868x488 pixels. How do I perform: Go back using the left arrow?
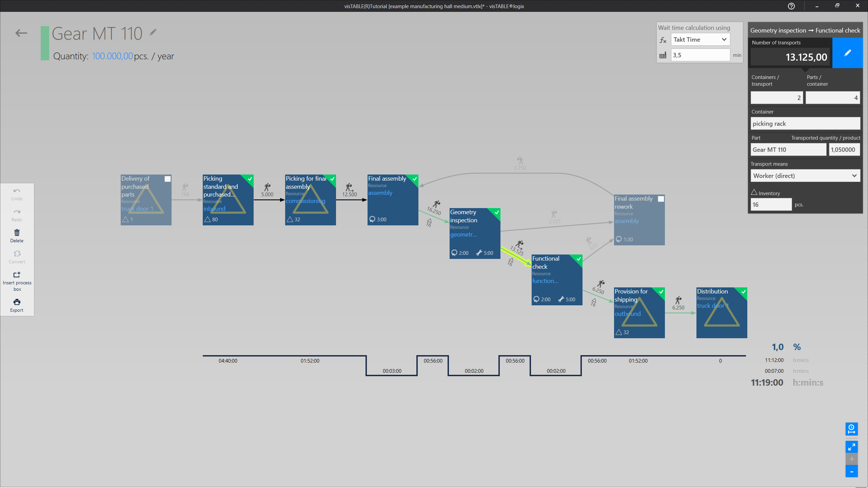pyautogui.click(x=21, y=33)
